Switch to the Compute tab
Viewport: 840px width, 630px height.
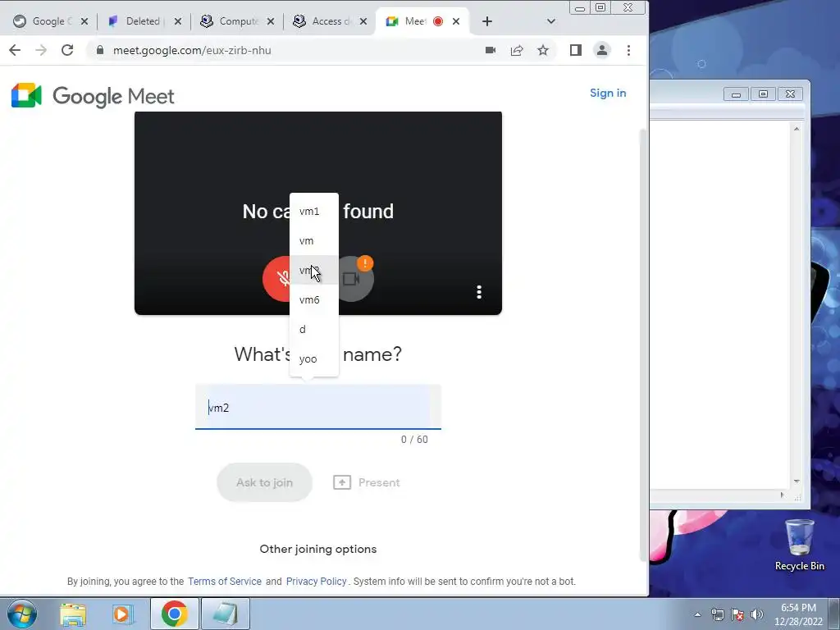(231, 21)
